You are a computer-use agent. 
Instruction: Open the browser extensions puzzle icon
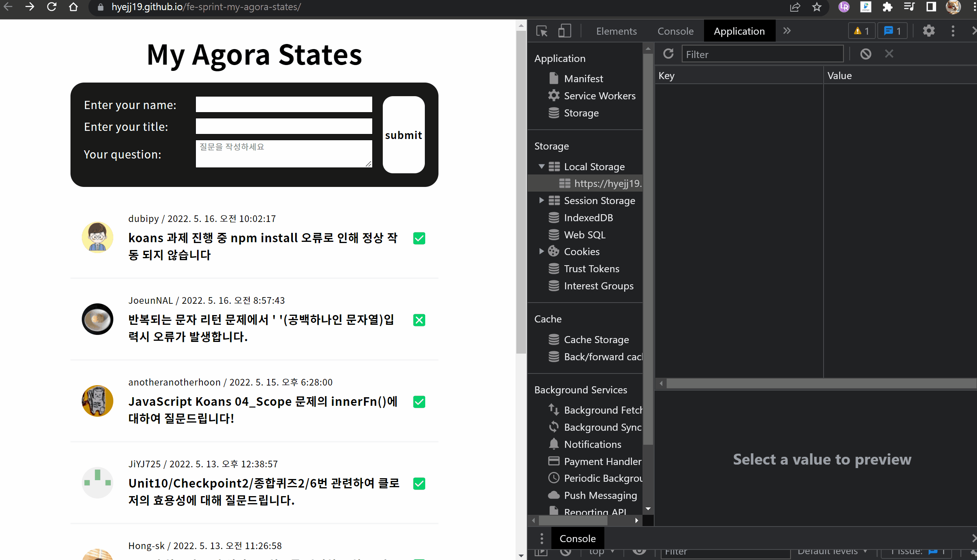887,7
